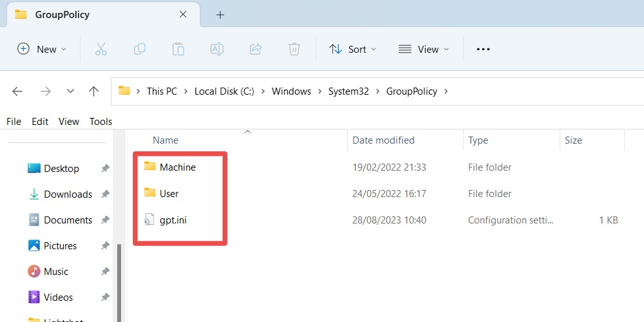Go up one folder level arrow
This screenshot has height=322, width=644.
[x=93, y=91]
